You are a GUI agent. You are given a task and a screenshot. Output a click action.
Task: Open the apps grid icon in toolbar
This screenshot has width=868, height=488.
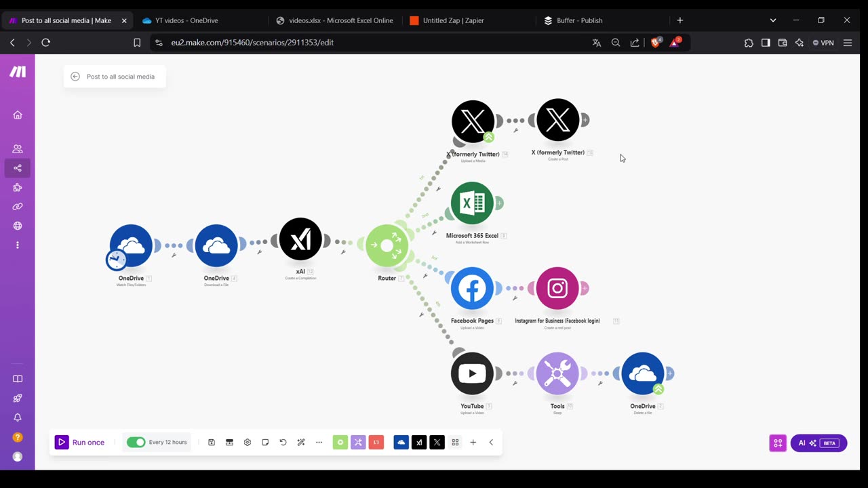click(x=455, y=442)
